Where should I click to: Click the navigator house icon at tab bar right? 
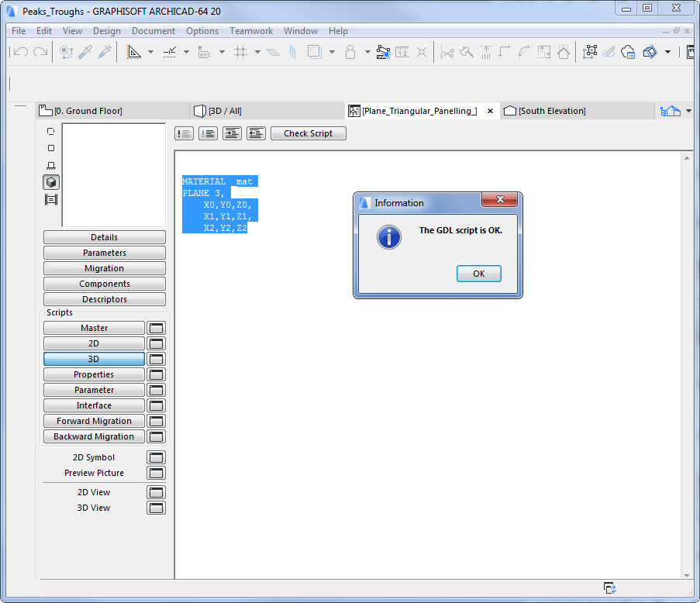tap(670, 111)
